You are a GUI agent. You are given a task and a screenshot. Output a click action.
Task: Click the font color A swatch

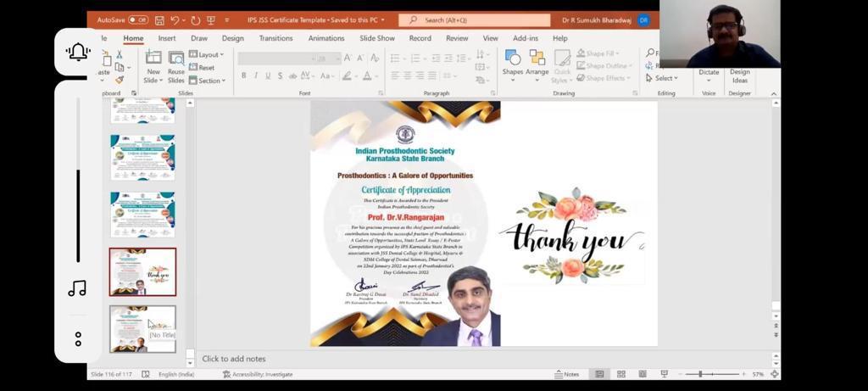pos(366,75)
